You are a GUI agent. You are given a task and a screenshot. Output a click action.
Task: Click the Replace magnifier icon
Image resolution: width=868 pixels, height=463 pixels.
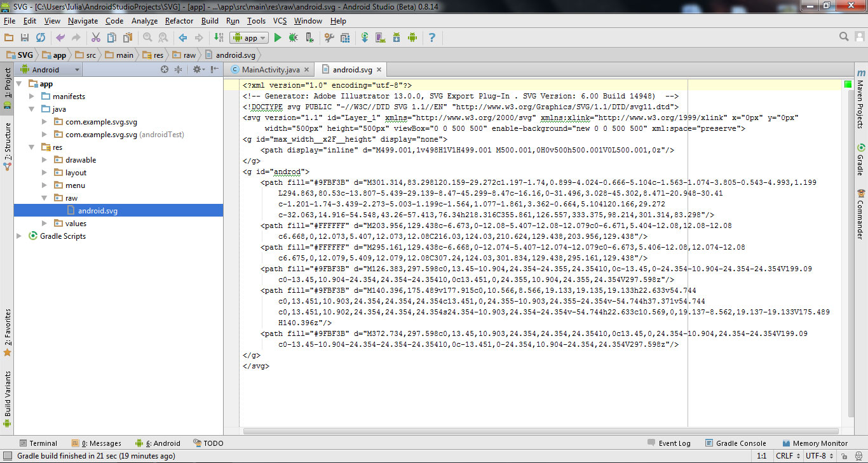pyautogui.click(x=163, y=38)
